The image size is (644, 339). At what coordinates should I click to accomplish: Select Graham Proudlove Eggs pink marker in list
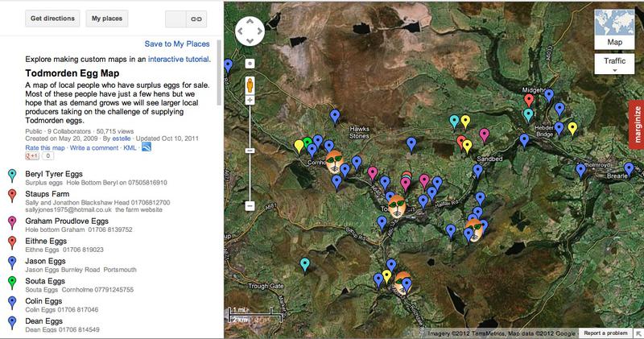click(x=12, y=223)
